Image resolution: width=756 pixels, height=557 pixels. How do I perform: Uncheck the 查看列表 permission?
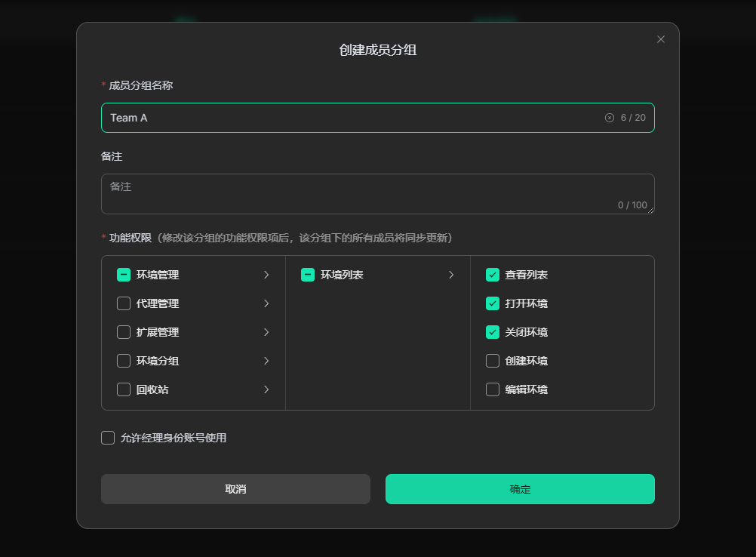click(x=493, y=275)
